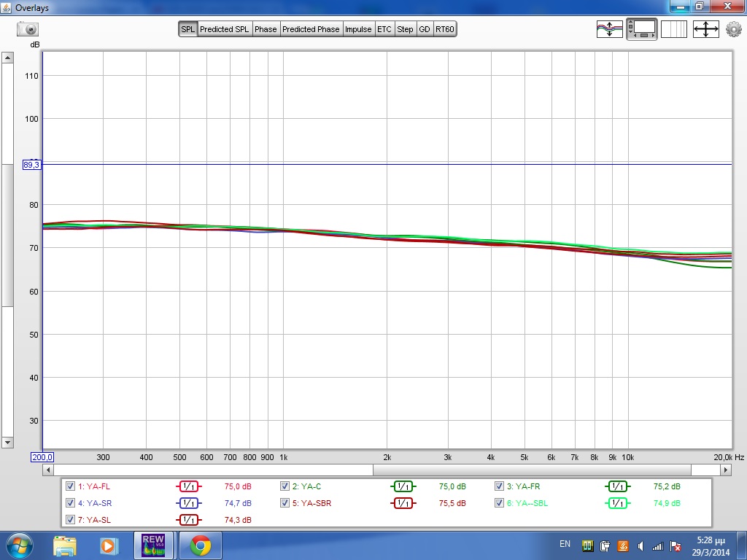Open the separate traces offset control
747x560 pixels.
[x=609, y=29]
